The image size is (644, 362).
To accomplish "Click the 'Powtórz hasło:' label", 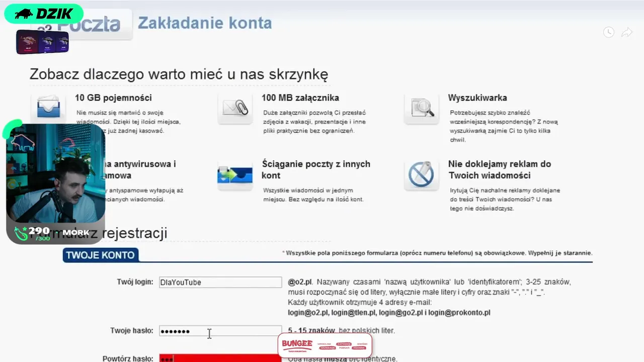I will 128,358.
